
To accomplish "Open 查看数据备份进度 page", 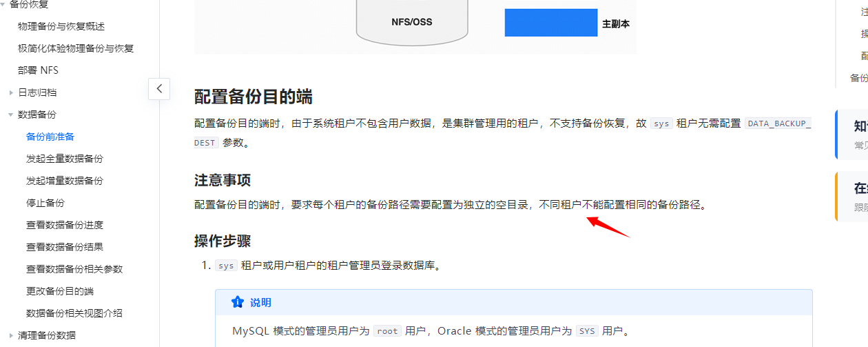I will 65,225.
